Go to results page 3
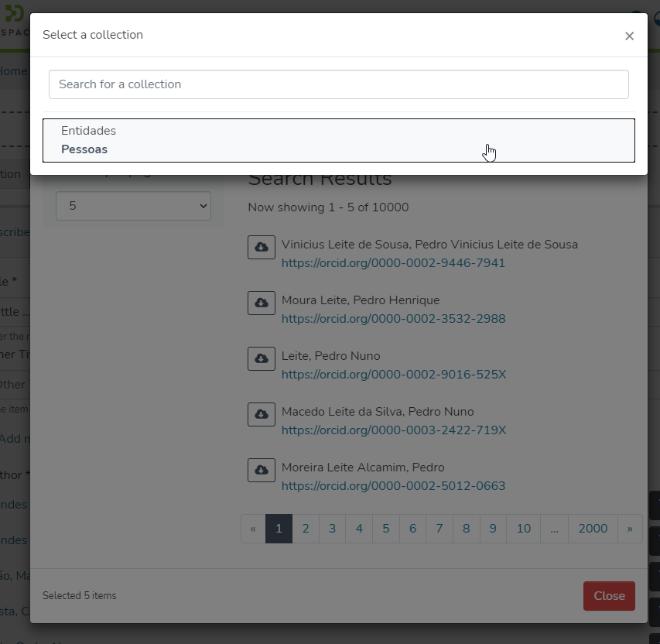 [332, 529]
